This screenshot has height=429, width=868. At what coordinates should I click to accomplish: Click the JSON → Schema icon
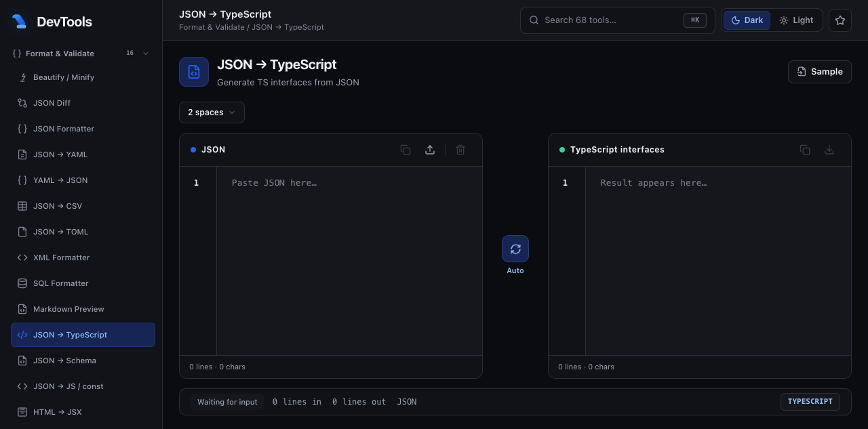click(22, 361)
